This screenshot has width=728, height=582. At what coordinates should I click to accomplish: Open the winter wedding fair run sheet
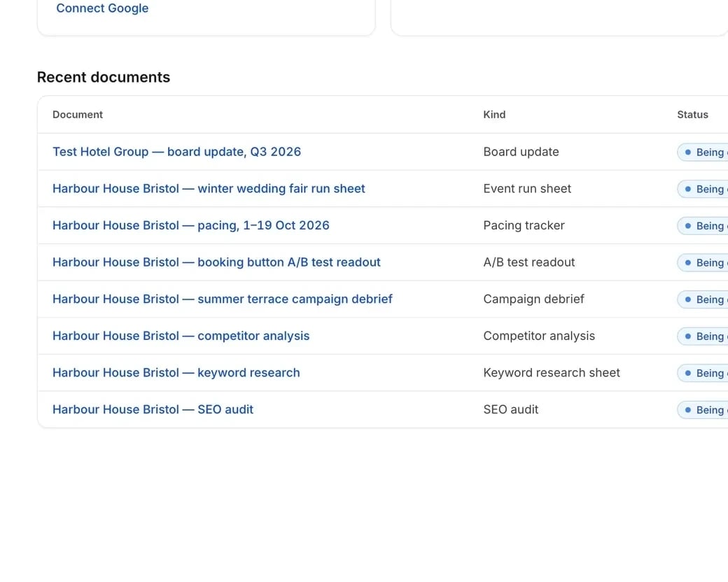click(x=209, y=188)
